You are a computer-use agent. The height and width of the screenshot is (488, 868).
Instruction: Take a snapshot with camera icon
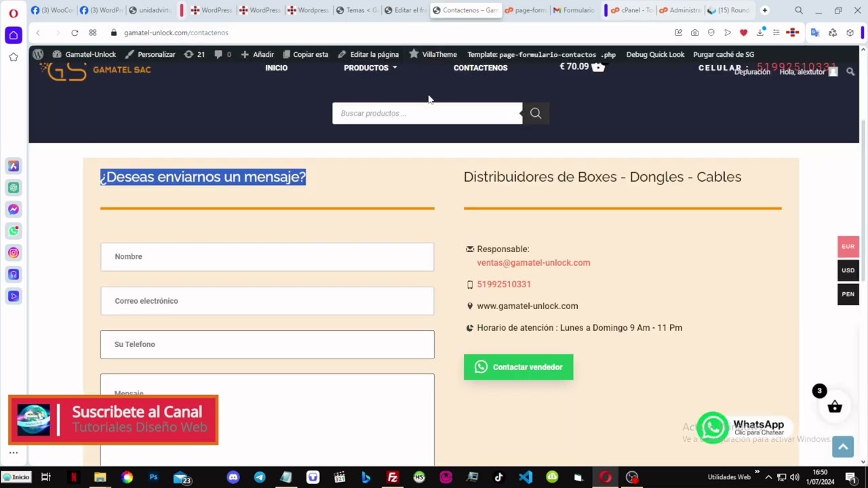(695, 33)
